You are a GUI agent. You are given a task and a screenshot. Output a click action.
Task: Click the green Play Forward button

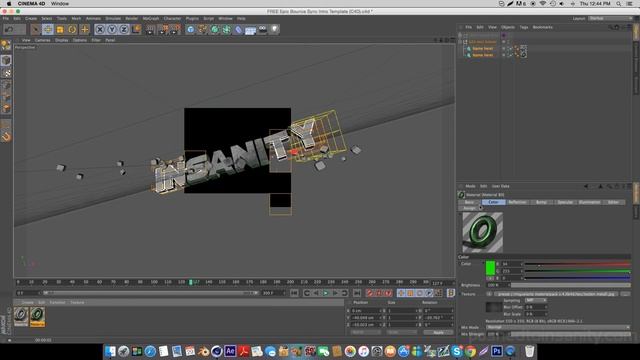[325, 293]
